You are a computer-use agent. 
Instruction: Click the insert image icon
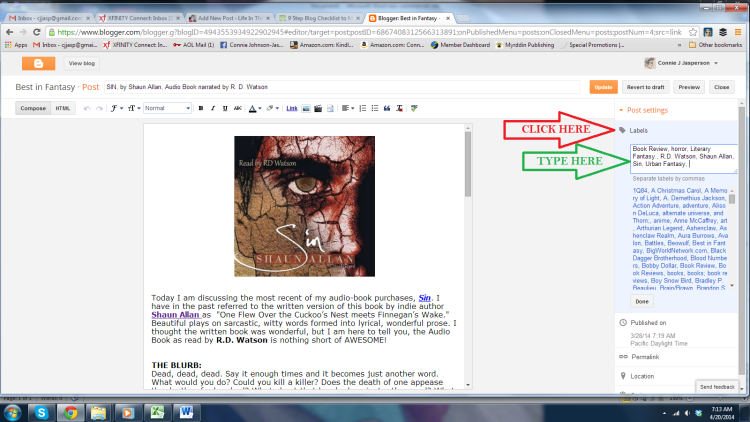(306, 108)
